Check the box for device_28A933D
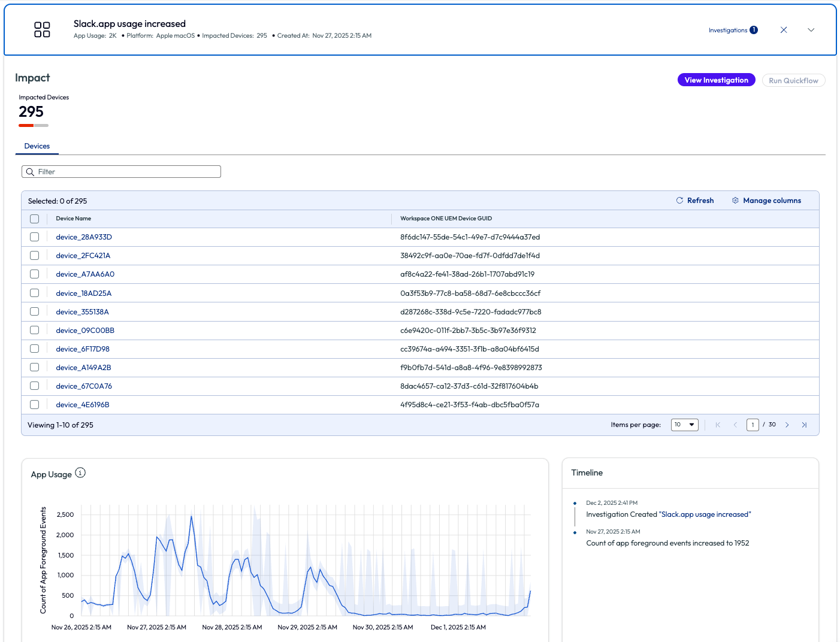840x642 pixels. pyautogui.click(x=35, y=237)
